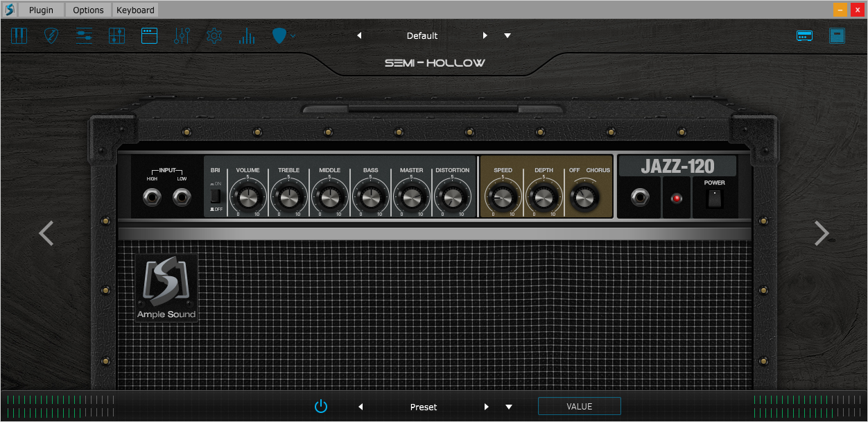Open the Plugin menu
Screen dimensions: 868x422
pos(41,10)
